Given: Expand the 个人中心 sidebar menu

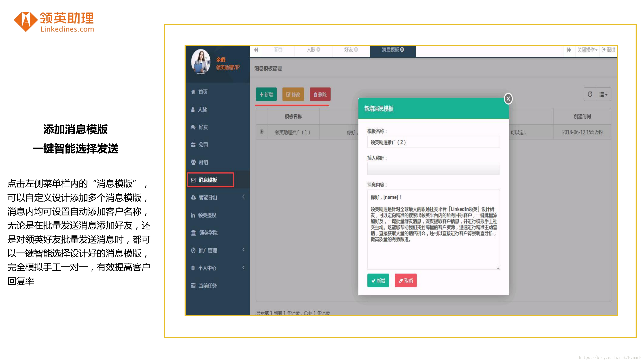Looking at the screenshot, I should click(x=218, y=268).
